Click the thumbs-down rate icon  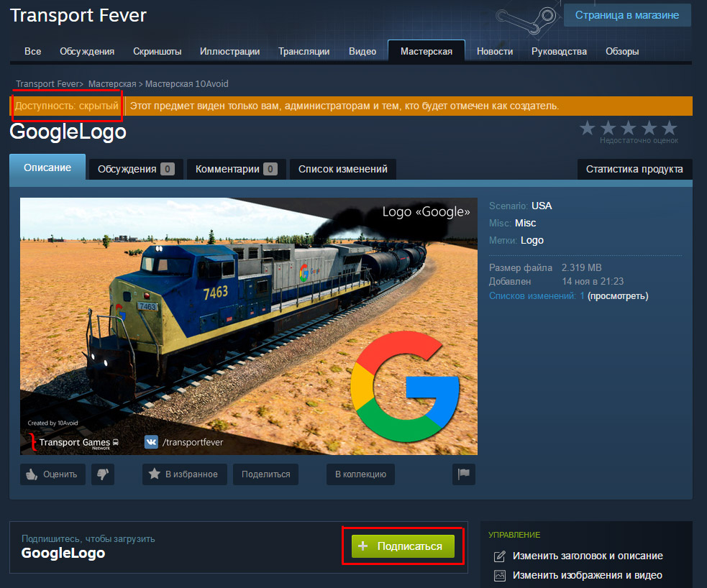(x=103, y=474)
